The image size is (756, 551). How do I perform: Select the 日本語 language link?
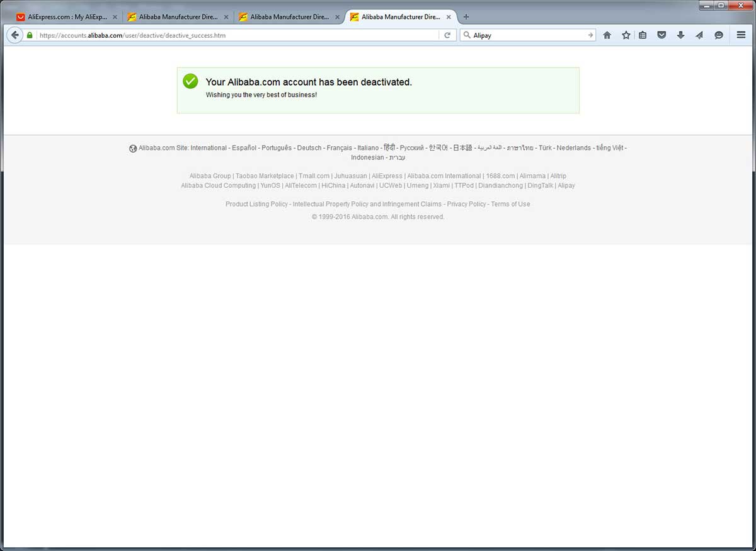pyautogui.click(x=462, y=148)
